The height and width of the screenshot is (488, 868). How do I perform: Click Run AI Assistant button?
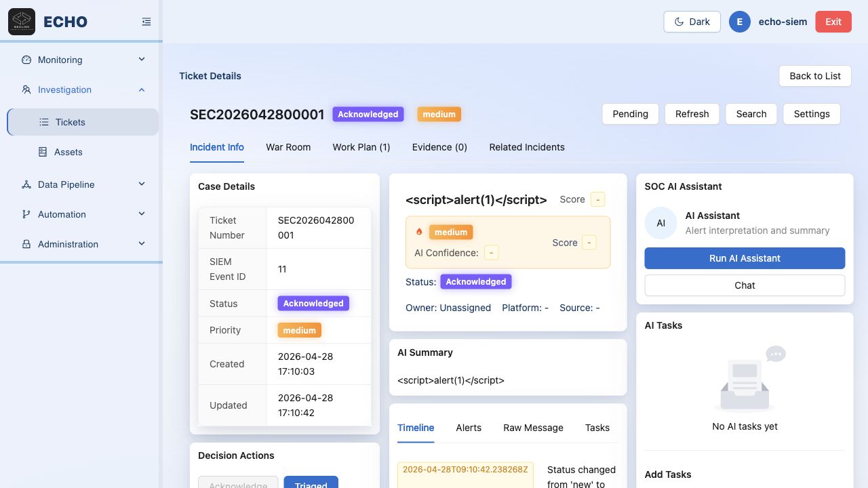[745, 258]
